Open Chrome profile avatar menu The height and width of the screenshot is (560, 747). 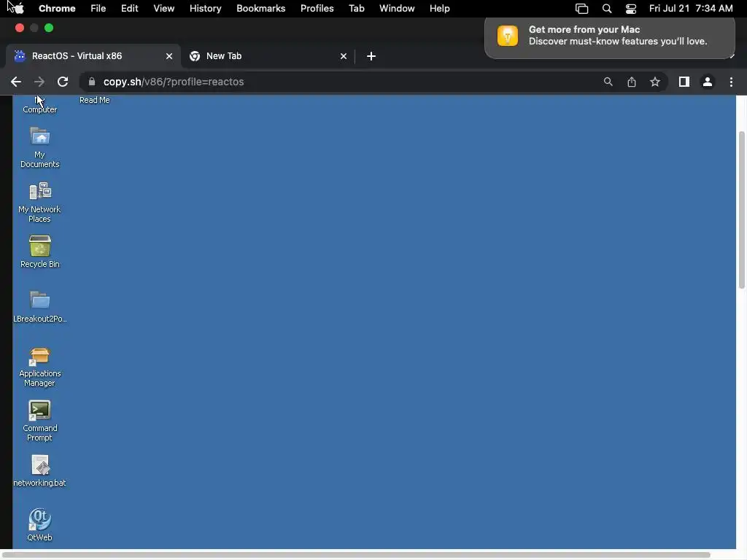[708, 82]
